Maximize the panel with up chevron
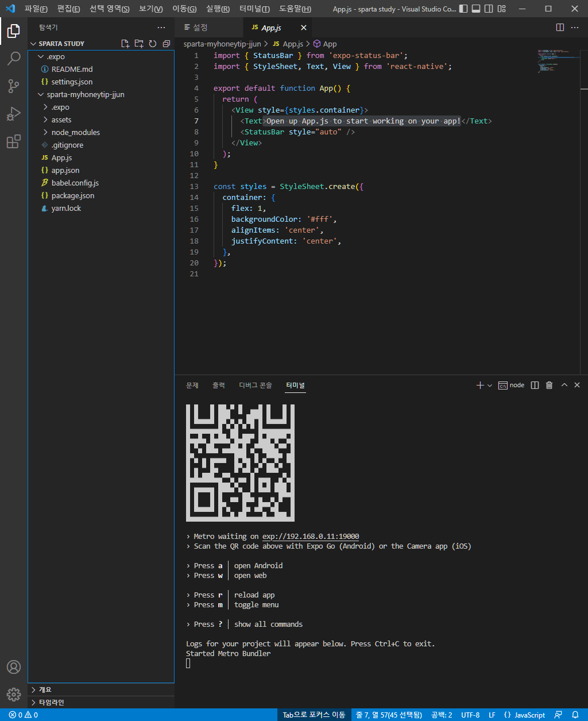This screenshot has width=588, height=721. tap(564, 385)
